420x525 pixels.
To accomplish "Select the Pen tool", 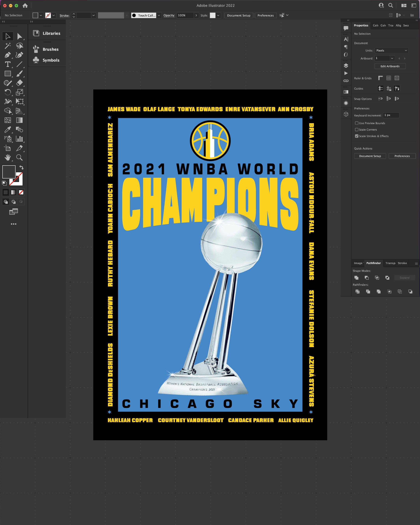I will coord(8,55).
